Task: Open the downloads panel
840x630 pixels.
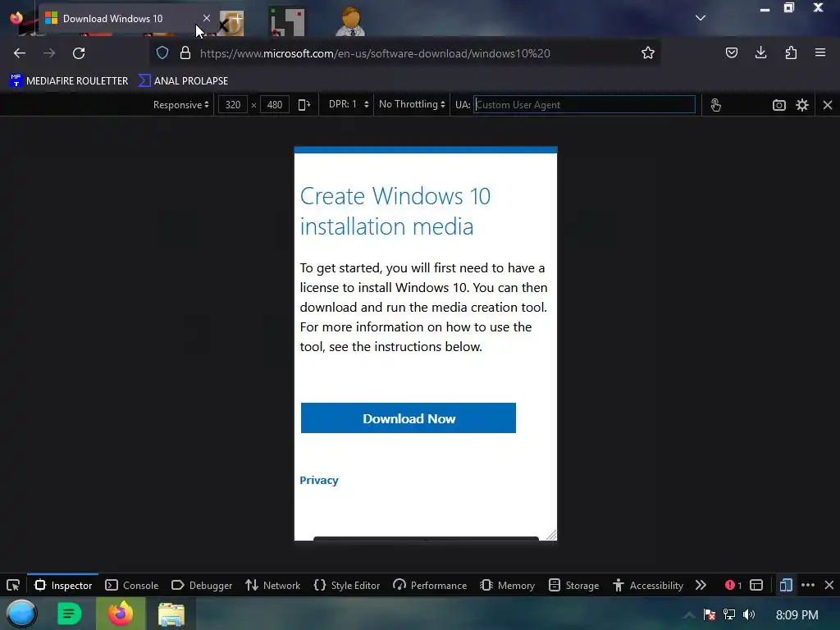Action: pos(760,52)
